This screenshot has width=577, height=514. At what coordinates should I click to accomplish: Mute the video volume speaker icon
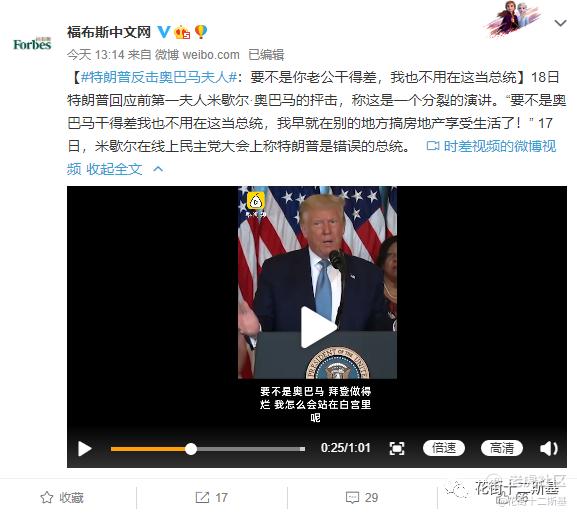tap(548, 449)
